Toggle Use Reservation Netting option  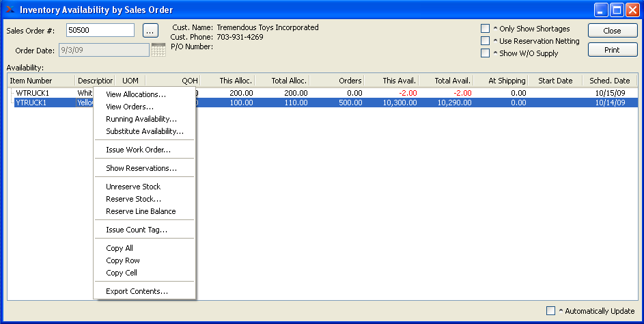pos(485,41)
